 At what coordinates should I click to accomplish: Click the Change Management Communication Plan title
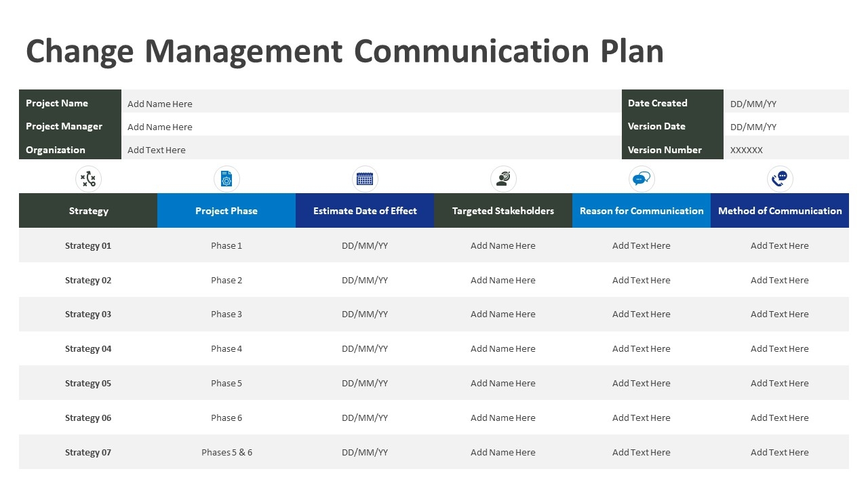pyautogui.click(x=344, y=52)
